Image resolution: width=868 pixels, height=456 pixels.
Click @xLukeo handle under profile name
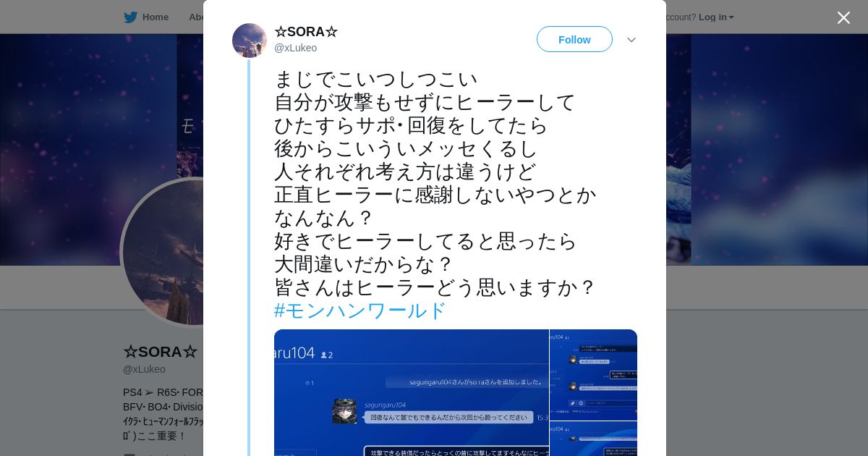click(x=144, y=369)
